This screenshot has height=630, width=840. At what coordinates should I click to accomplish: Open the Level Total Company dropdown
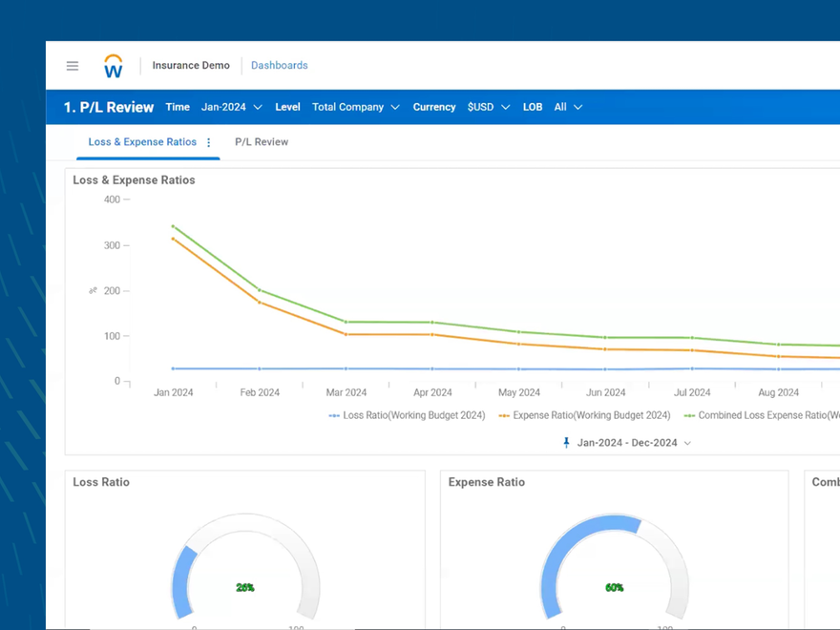(x=355, y=107)
